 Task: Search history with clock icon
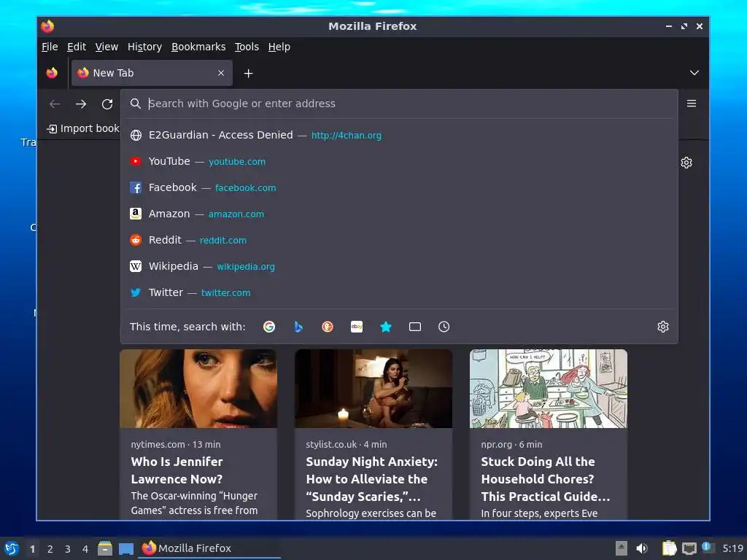pos(444,327)
